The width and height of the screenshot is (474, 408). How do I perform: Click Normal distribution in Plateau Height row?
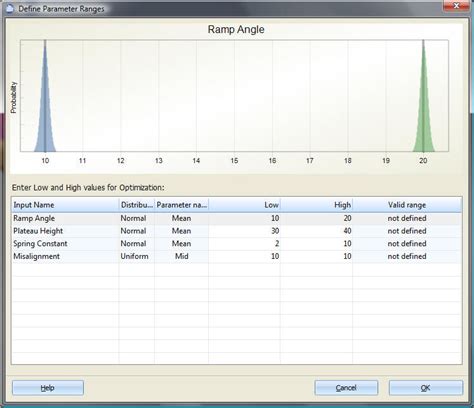[133, 231]
